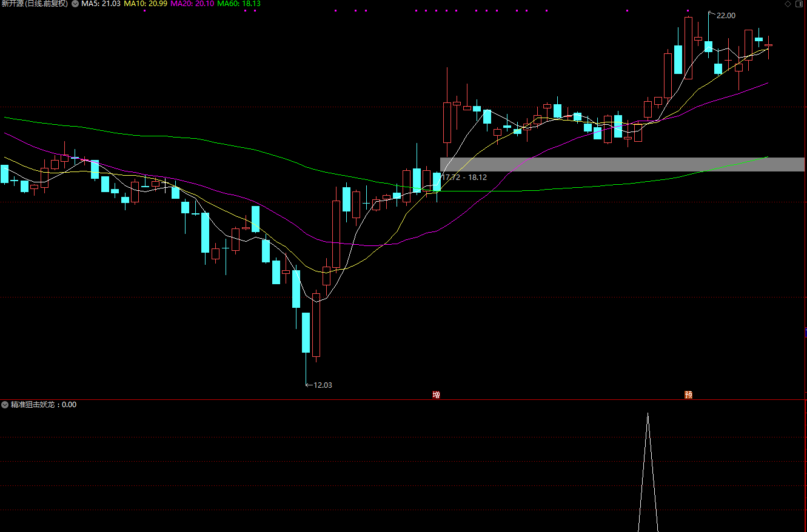Click the white indicator spike in lower panel
The image size is (807, 532).
point(648,473)
